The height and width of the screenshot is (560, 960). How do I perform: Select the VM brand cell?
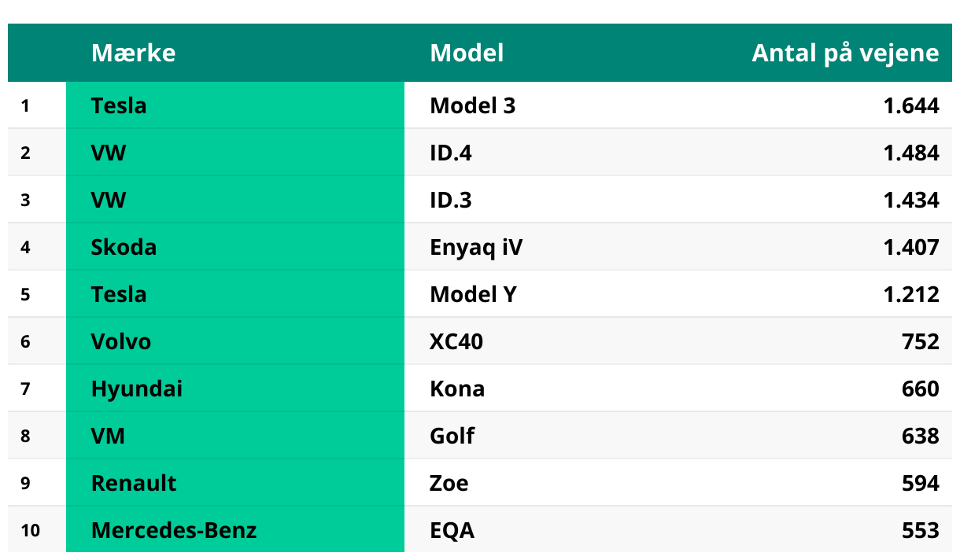pyautogui.click(x=108, y=436)
